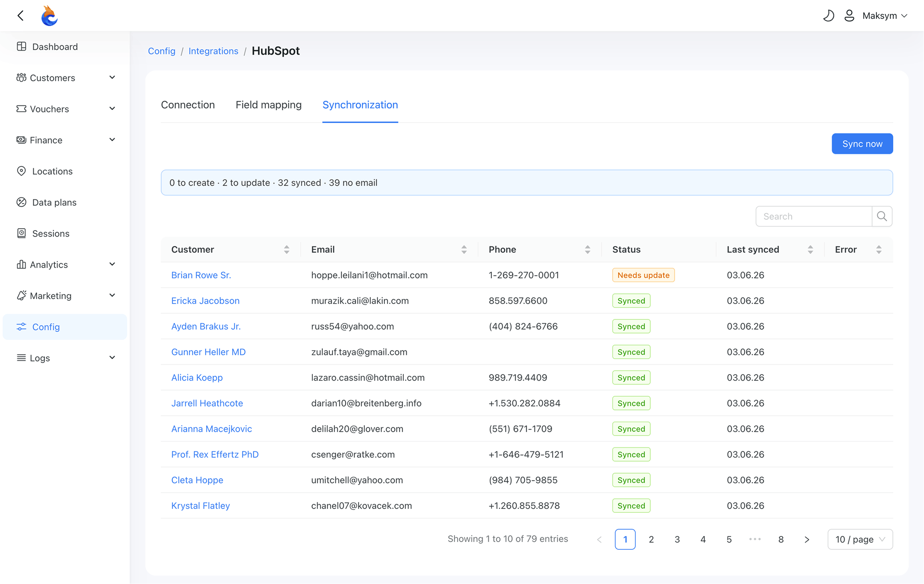Click the Config breadcrumb link
Viewport: 924px width, 584px height.
pyautogui.click(x=162, y=51)
